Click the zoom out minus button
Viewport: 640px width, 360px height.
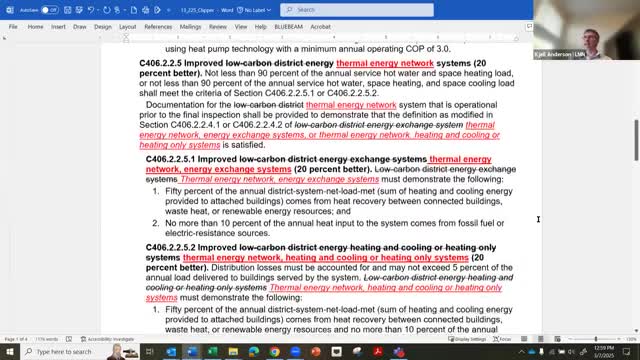pyautogui.click(x=570, y=339)
